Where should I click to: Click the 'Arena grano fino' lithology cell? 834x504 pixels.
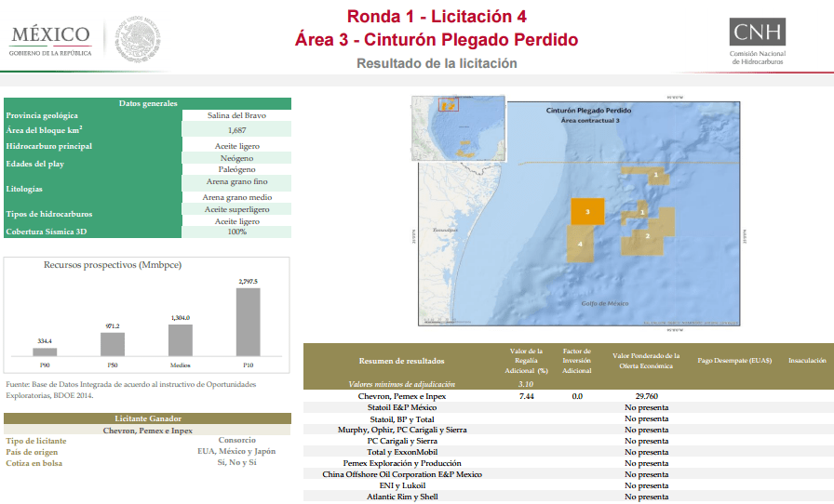[236, 182]
